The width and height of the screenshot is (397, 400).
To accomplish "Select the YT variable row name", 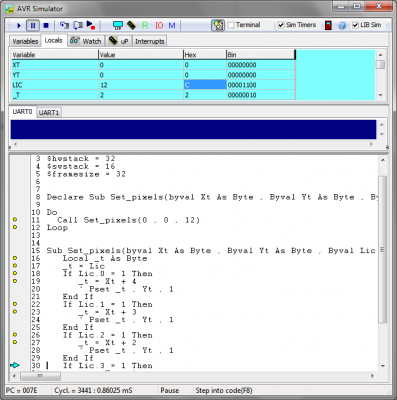I will [55, 75].
